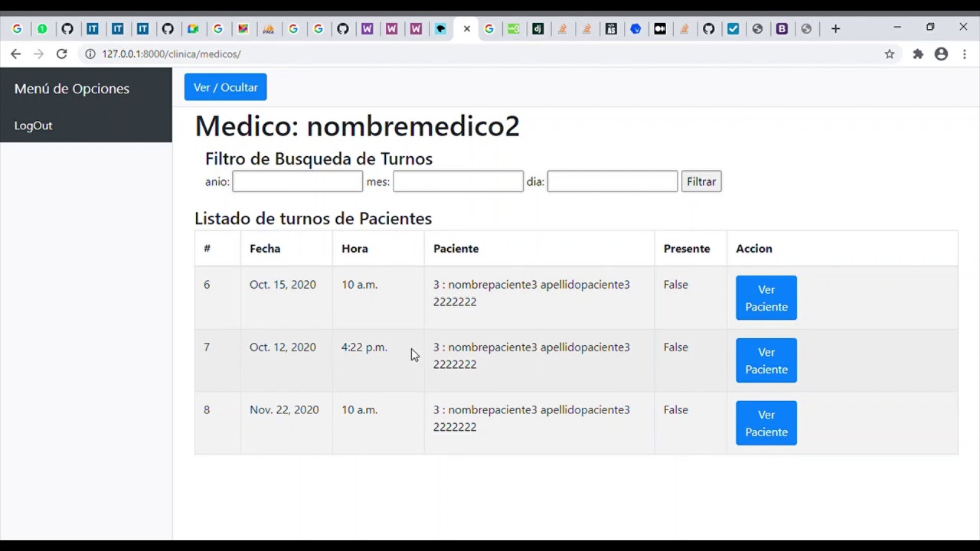
Task: Click the False value in row 7
Action: (x=676, y=347)
